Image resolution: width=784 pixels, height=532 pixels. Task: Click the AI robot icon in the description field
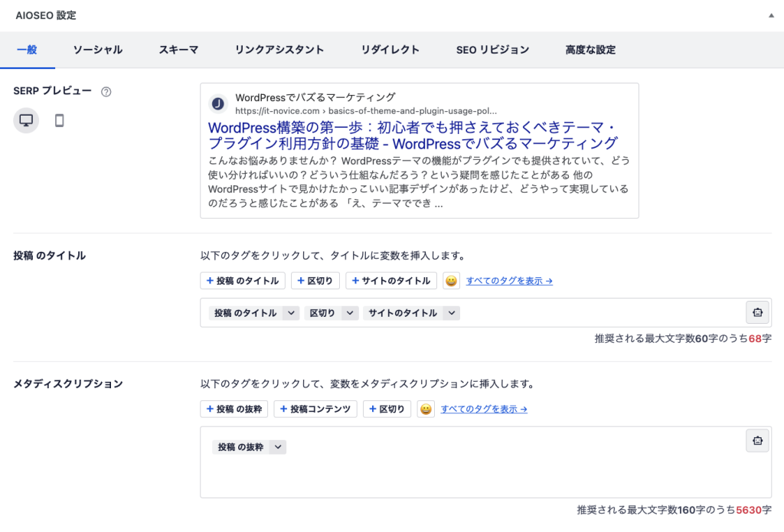(758, 442)
